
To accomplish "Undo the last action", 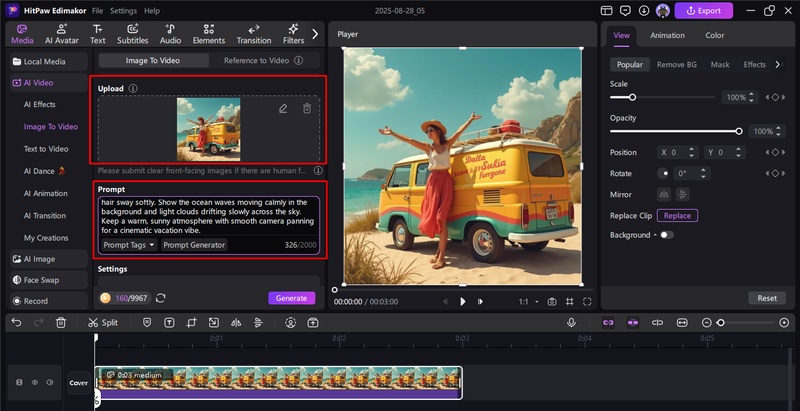I will pyautogui.click(x=16, y=323).
